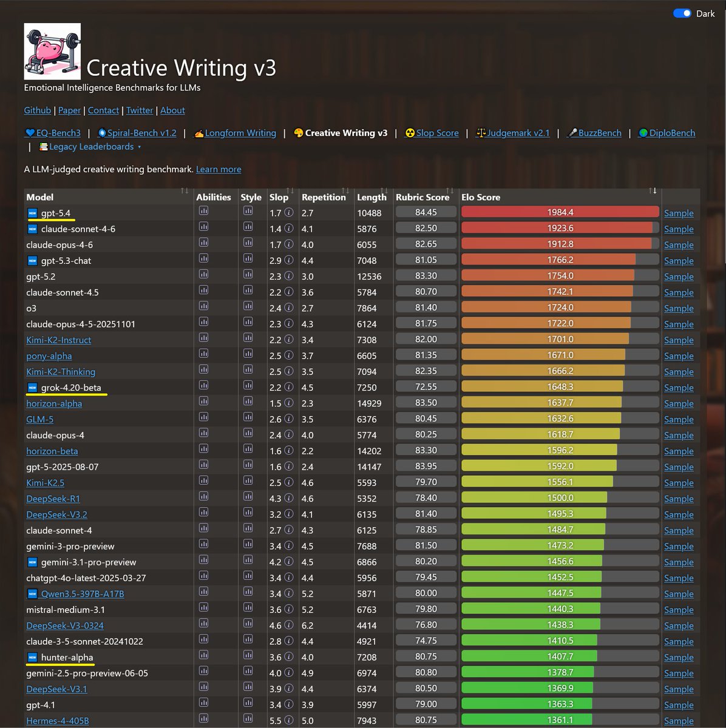Switch to EQ-Bench3 leaderboard tab

pos(52,133)
